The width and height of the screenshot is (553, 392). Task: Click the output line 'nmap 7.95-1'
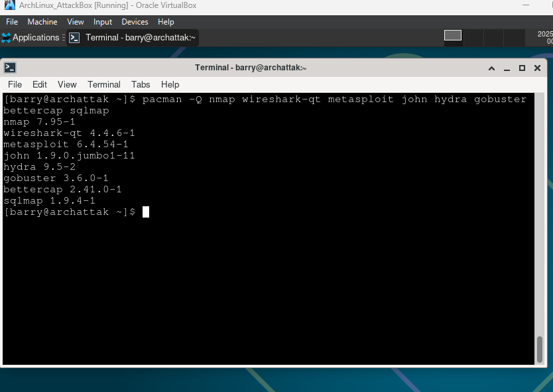pos(39,122)
